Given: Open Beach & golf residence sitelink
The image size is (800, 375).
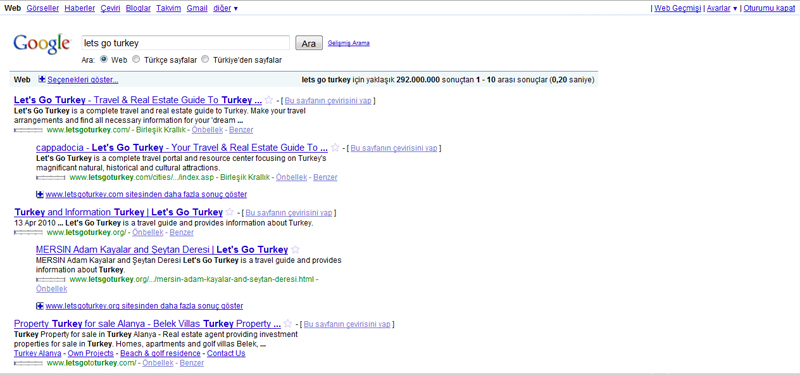Looking at the screenshot, I should point(160,353).
